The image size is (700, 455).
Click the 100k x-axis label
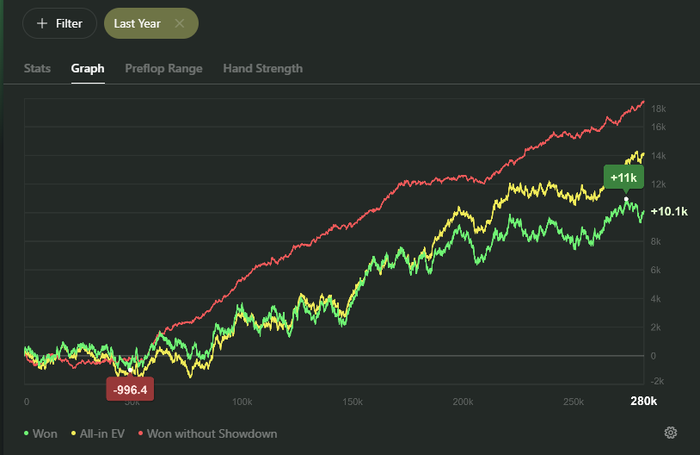click(241, 402)
